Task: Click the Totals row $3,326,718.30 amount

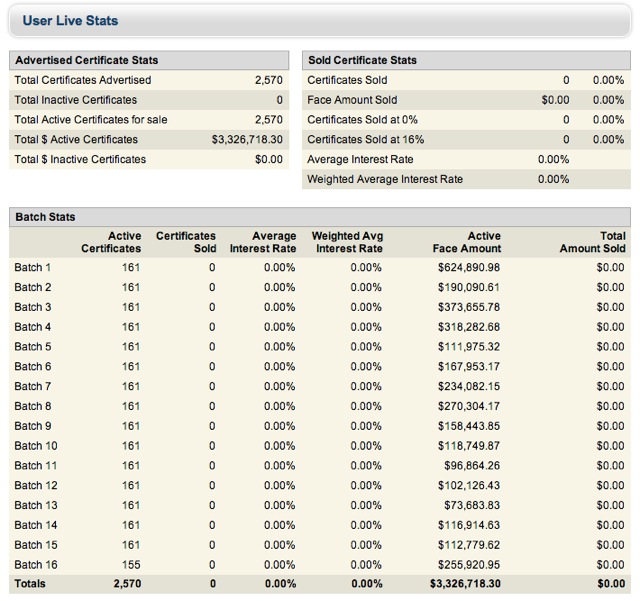Action: coord(465,584)
